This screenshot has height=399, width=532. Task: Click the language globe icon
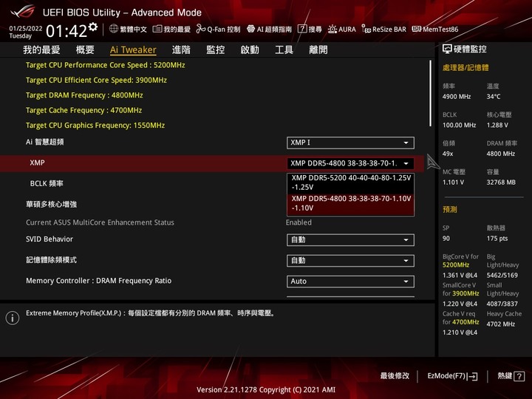(114, 29)
